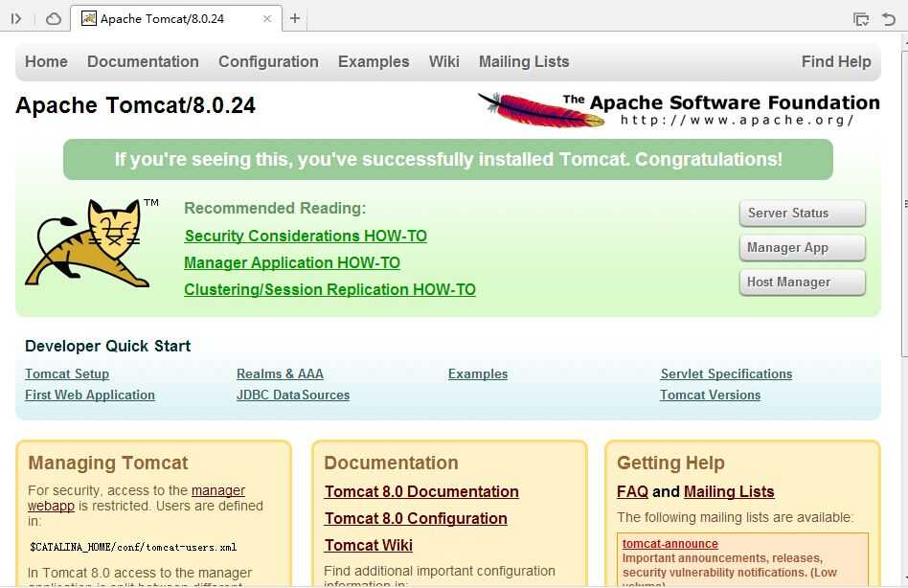Click the undo closed tab arrow icon
908x588 pixels.
click(889, 19)
